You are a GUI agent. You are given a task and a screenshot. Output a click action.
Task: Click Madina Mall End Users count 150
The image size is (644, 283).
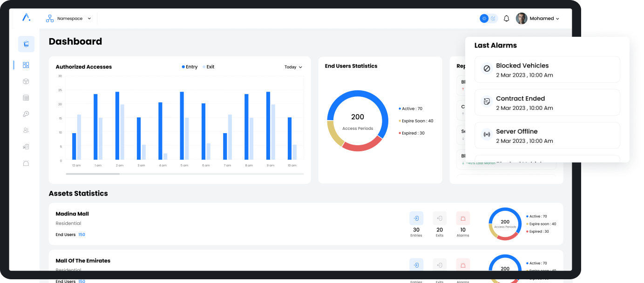pyautogui.click(x=81, y=235)
